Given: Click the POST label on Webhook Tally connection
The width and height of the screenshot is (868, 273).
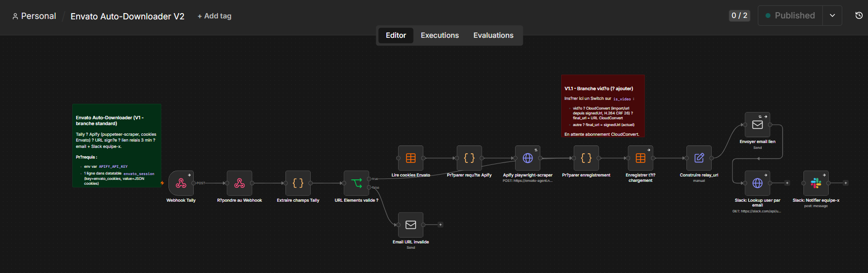Looking at the screenshot, I should (x=201, y=183).
